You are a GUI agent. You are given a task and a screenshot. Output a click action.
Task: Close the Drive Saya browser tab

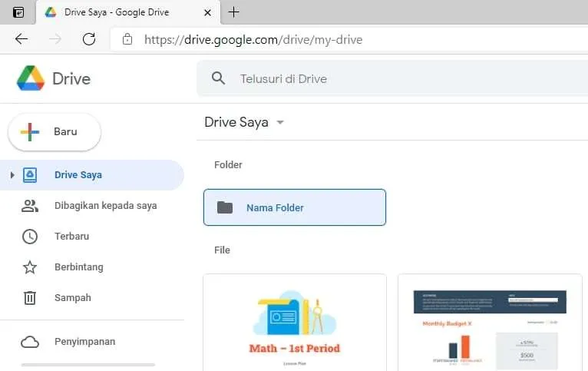click(207, 12)
